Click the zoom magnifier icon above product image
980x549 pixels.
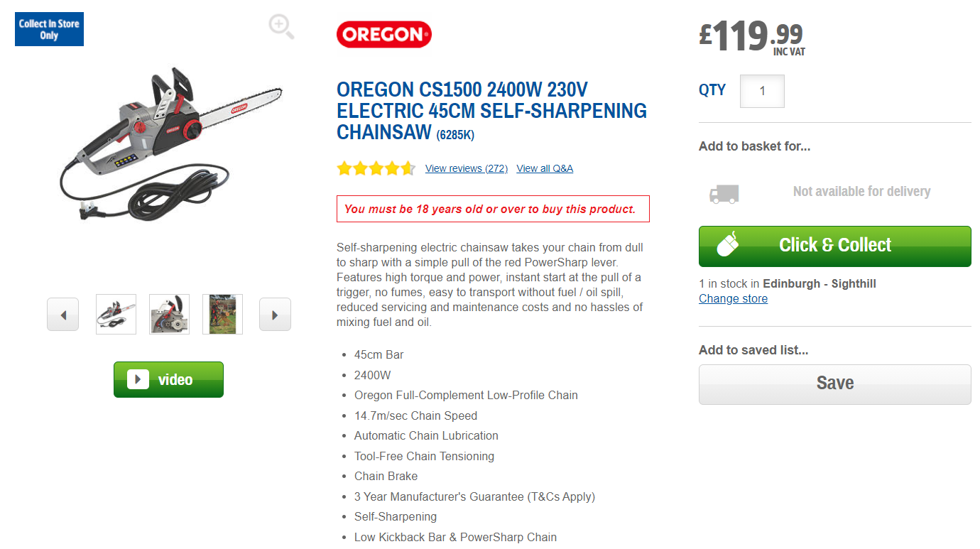[x=281, y=27]
